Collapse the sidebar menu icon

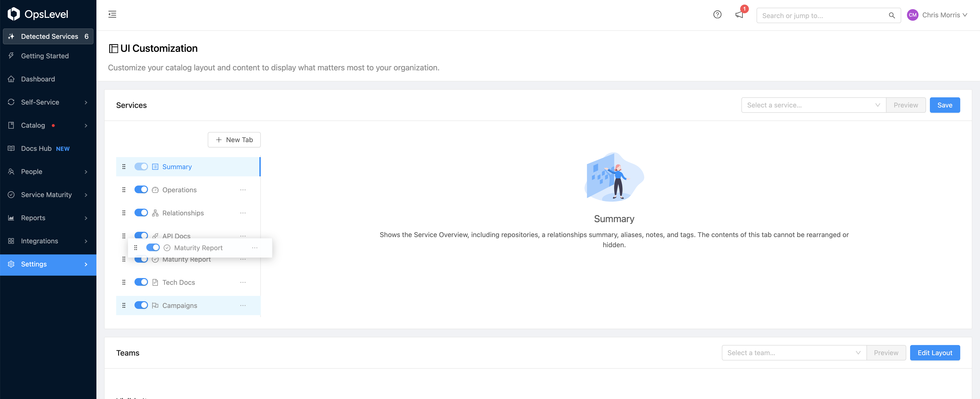112,14
